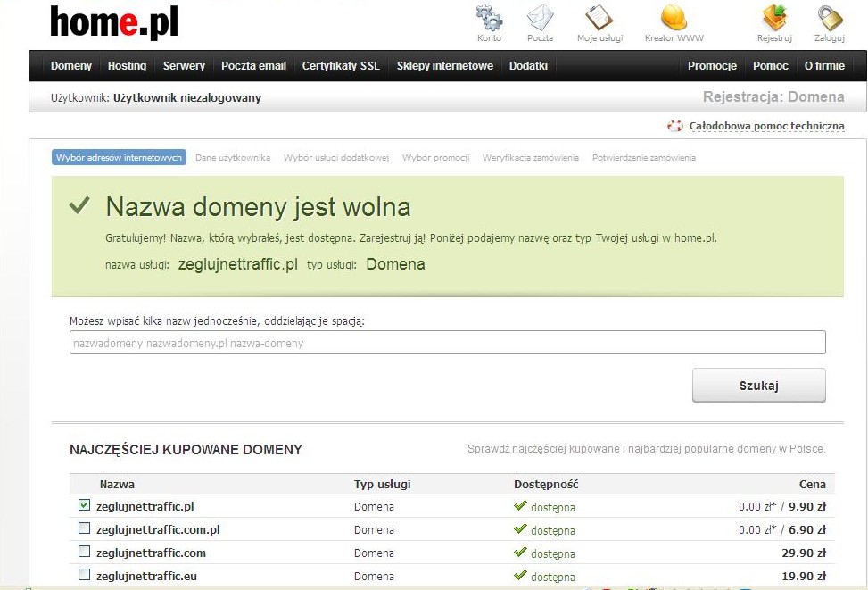Viewport: 868px width, 590px height.
Task: Open the Sklepy internetowe menu
Action: 444,65
